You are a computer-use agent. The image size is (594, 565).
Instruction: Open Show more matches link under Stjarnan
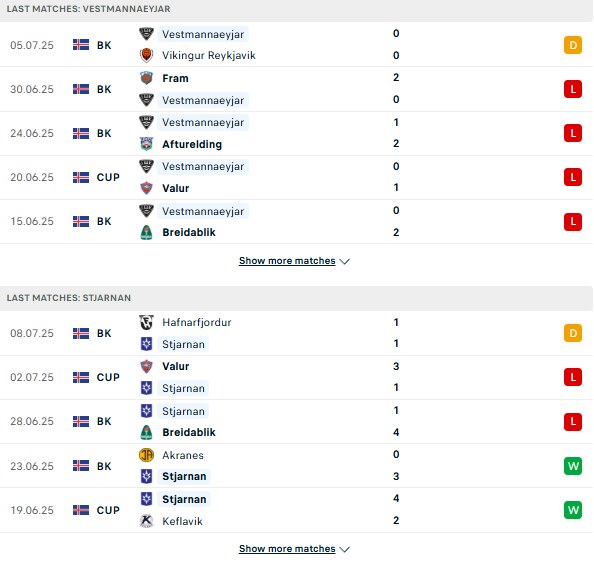tap(287, 549)
